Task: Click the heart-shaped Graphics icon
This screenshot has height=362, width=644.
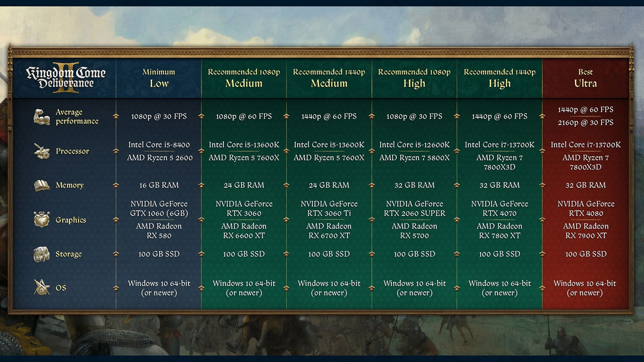Action: tap(42, 220)
